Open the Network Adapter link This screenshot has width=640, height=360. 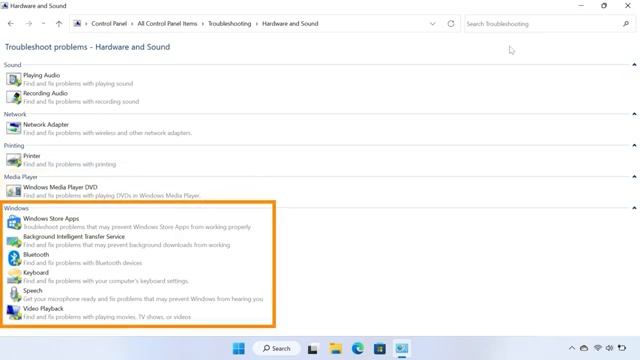pyautogui.click(x=46, y=124)
